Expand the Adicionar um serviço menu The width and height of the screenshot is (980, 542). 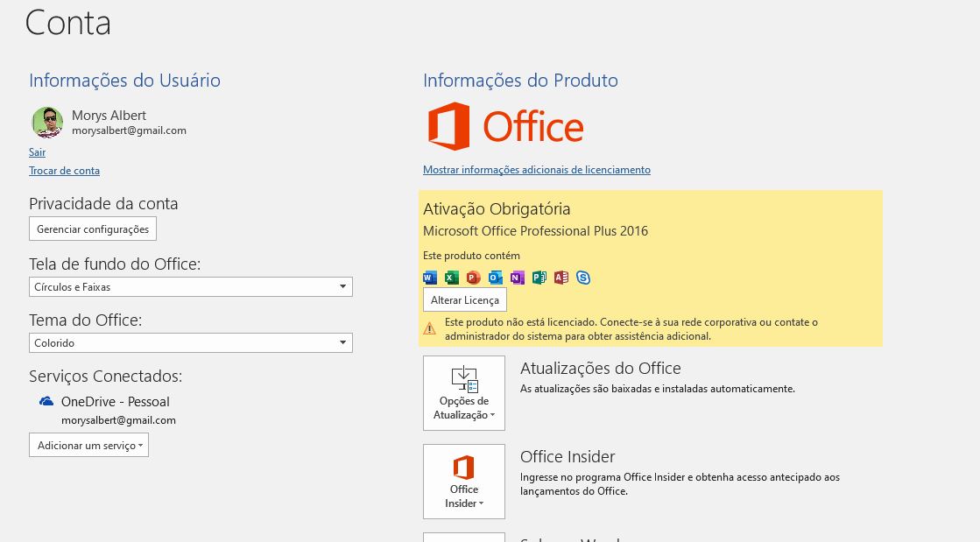pos(88,445)
